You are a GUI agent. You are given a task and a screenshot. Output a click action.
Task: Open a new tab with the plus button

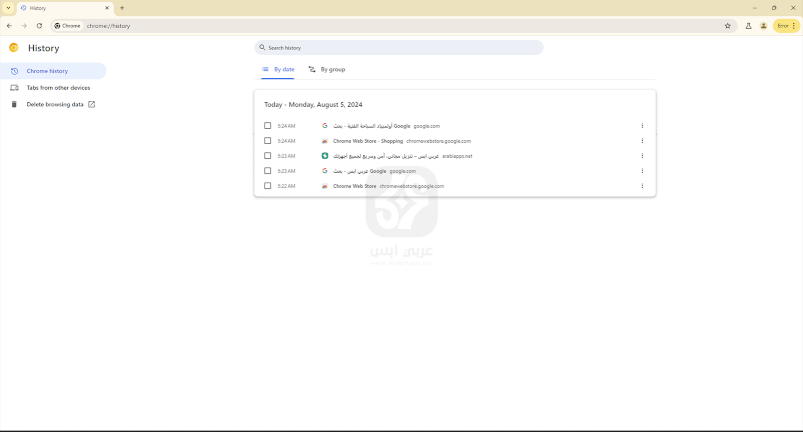[122, 8]
